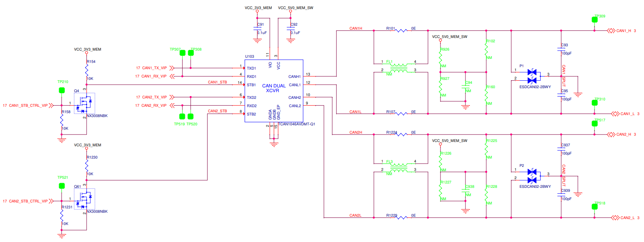
Task: Follow the CAN2_L off-page connector
Action: [x=615, y=218]
